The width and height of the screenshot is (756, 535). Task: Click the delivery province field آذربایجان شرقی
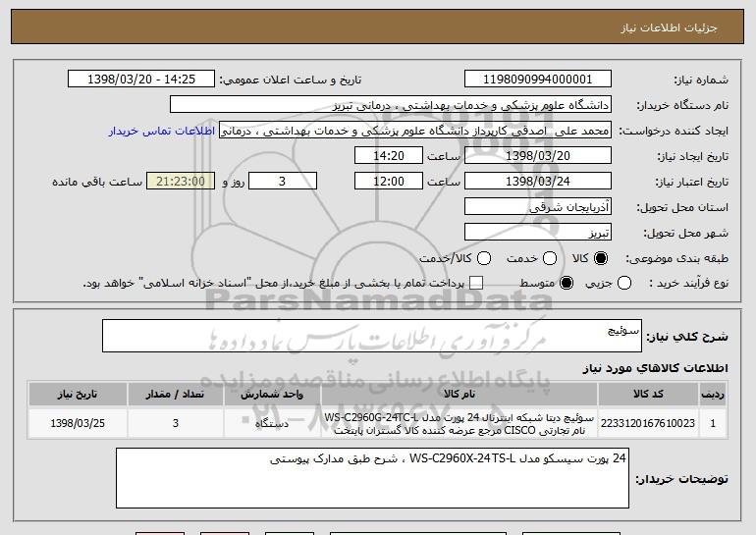click(x=538, y=207)
